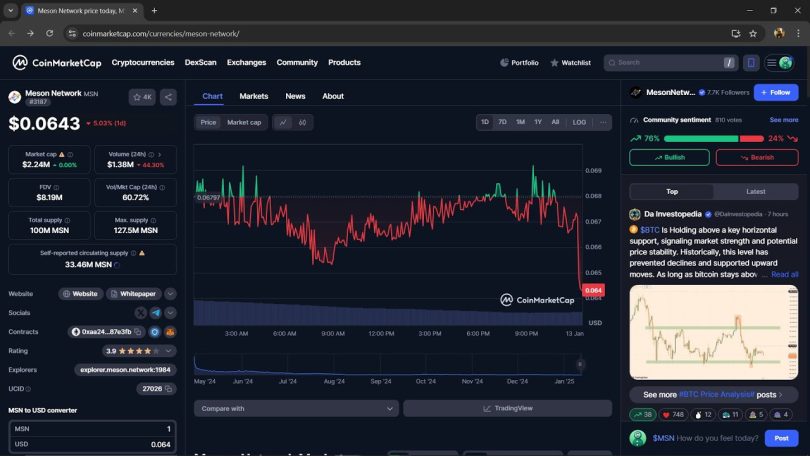Click the Max. supply info icon

[153, 221]
